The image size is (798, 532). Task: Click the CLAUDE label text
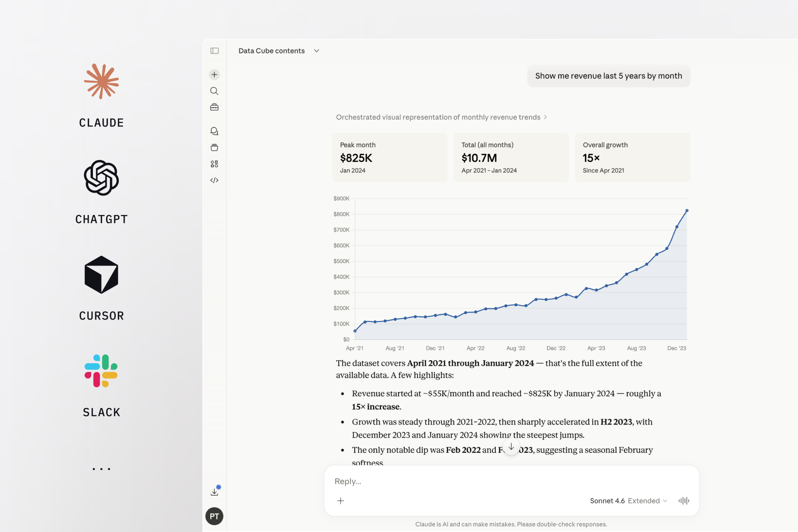pos(101,123)
